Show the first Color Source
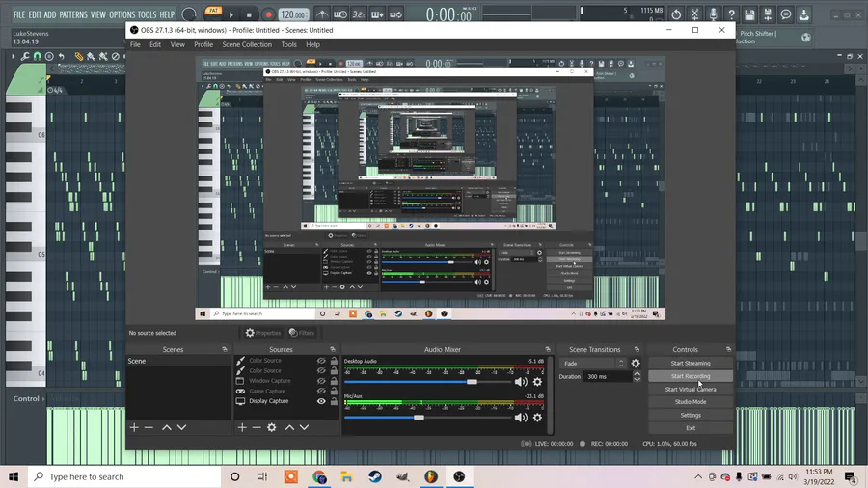This screenshot has height=488, width=868. [321, 360]
